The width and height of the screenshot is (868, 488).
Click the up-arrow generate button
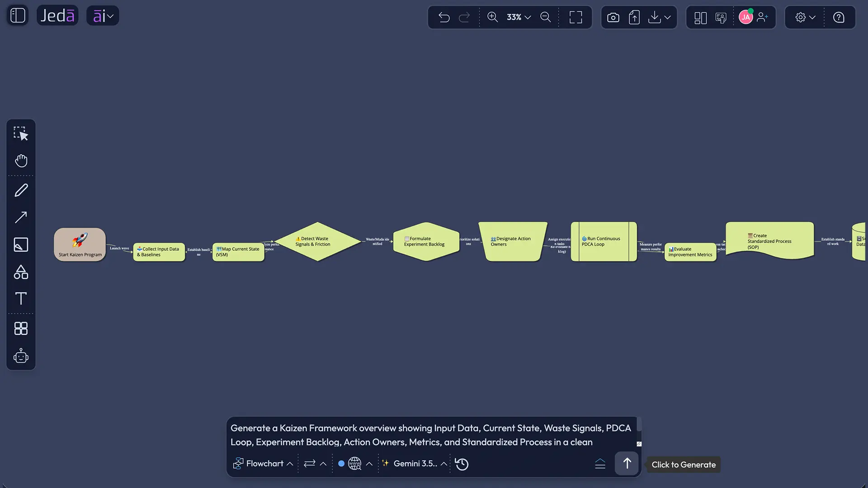pyautogui.click(x=627, y=463)
